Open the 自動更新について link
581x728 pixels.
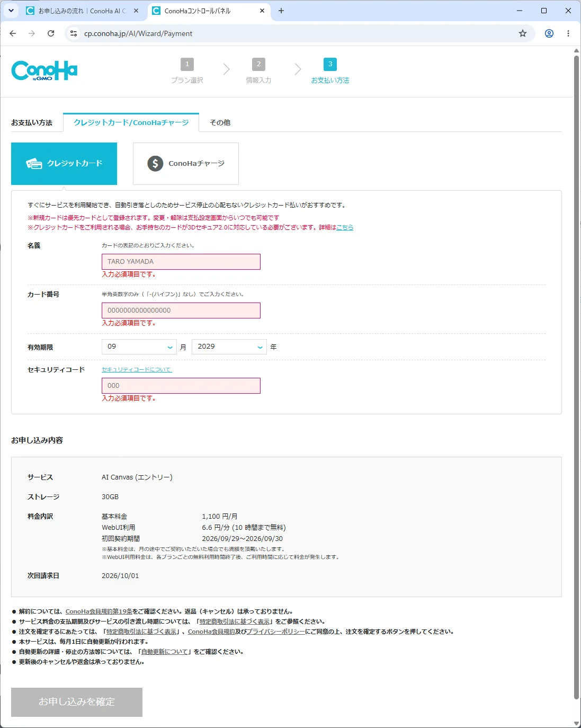pos(165,652)
